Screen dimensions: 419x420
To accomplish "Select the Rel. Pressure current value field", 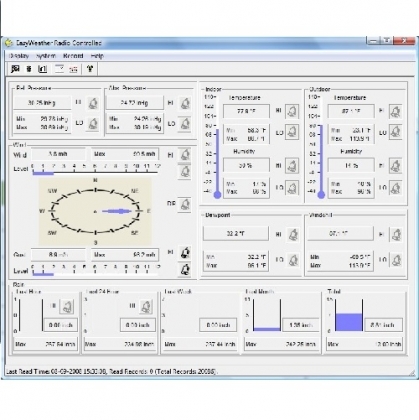I will pyautogui.click(x=42, y=103).
